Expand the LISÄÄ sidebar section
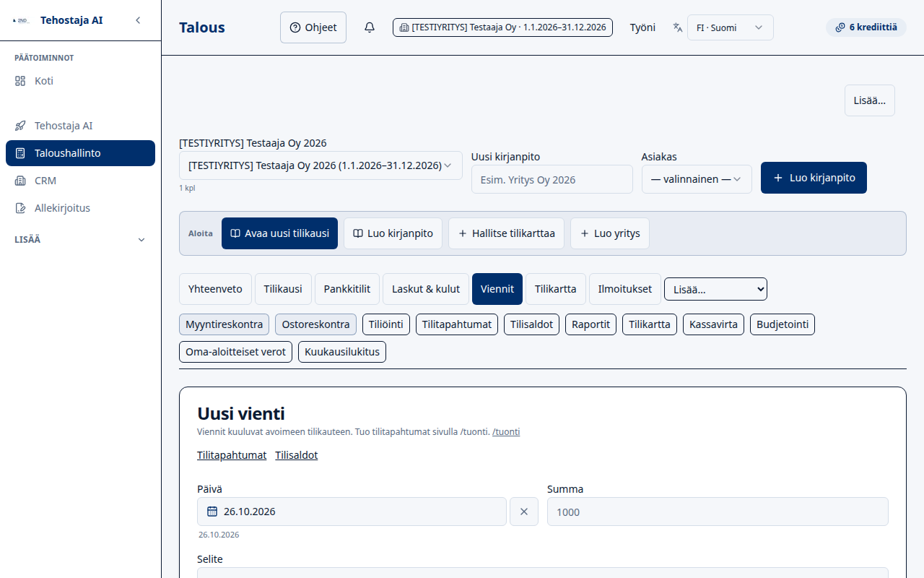Image resolution: width=924 pixels, height=578 pixels. click(80, 239)
